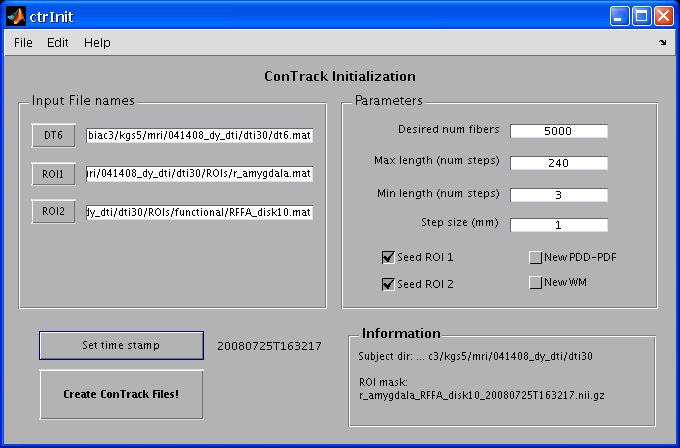Viewport: 680px width, 448px height.
Task: Click the ROI1 button
Action: coord(53,174)
